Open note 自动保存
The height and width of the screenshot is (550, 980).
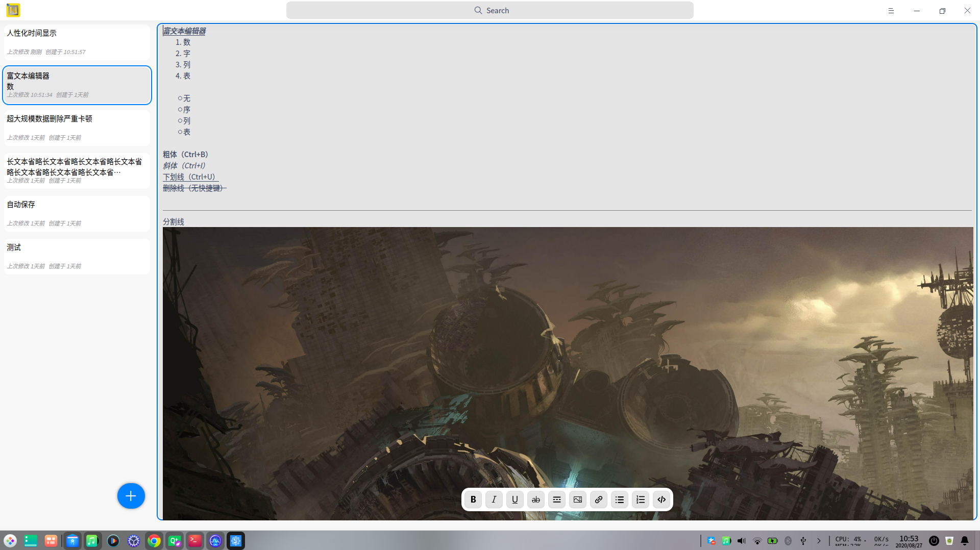(x=77, y=214)
